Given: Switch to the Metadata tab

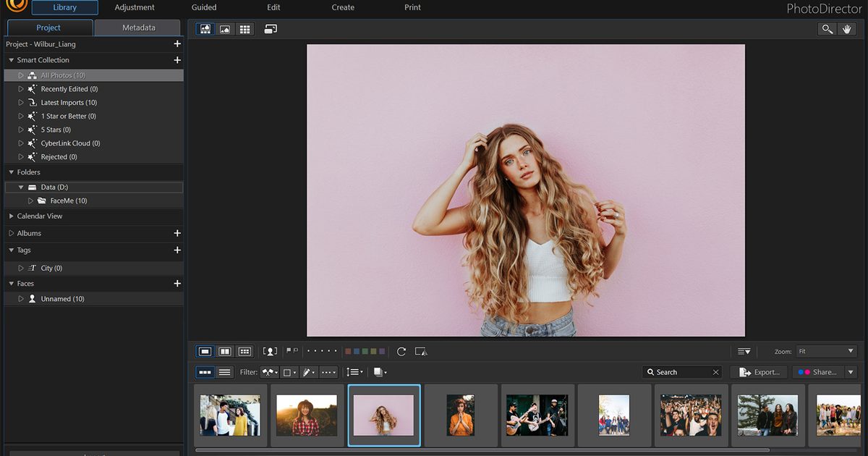Looking at the screenshot, I should [137, 28].
